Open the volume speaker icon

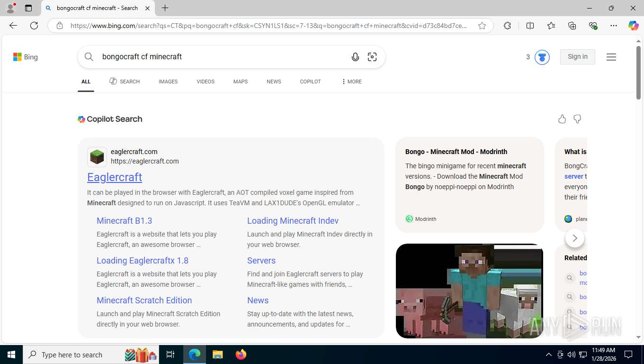pyautogui.click(x=572, y=355)
